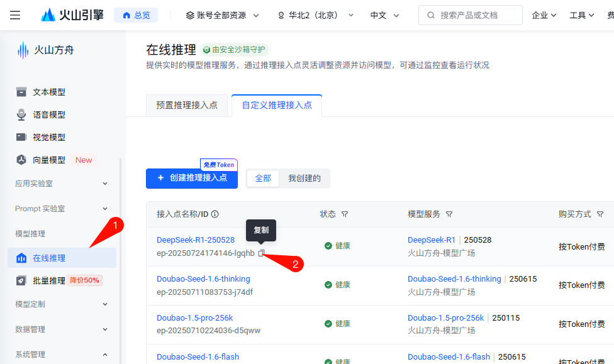
Task: Click endpoint ID text ep-20250711083753-j74df
Action: click(x=205, y=292)
